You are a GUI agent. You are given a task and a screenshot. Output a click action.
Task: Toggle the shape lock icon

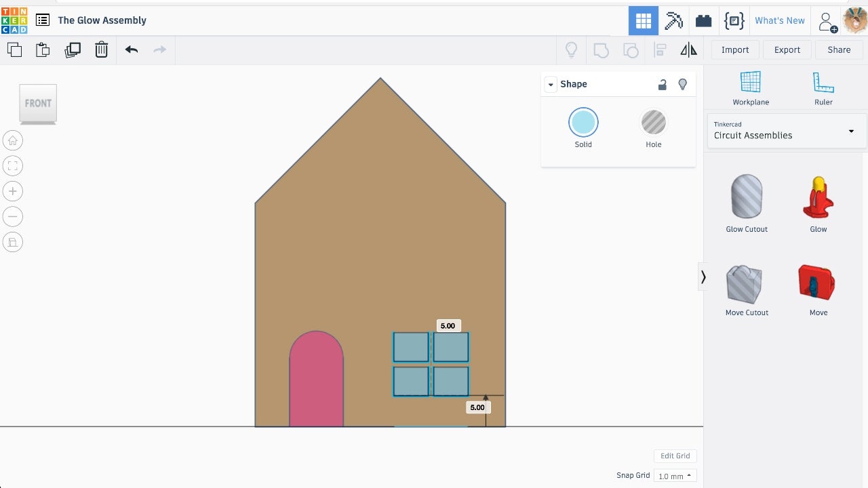point(663,84)
